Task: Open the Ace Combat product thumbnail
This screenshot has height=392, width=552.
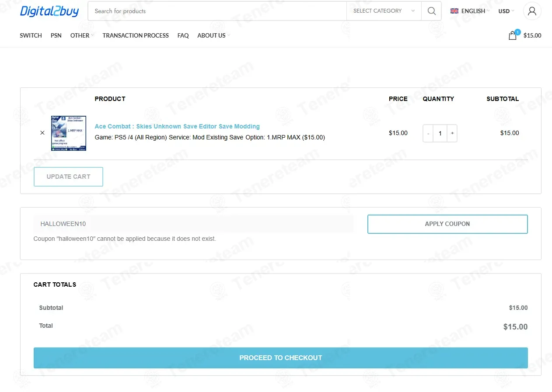Action: 69,133
